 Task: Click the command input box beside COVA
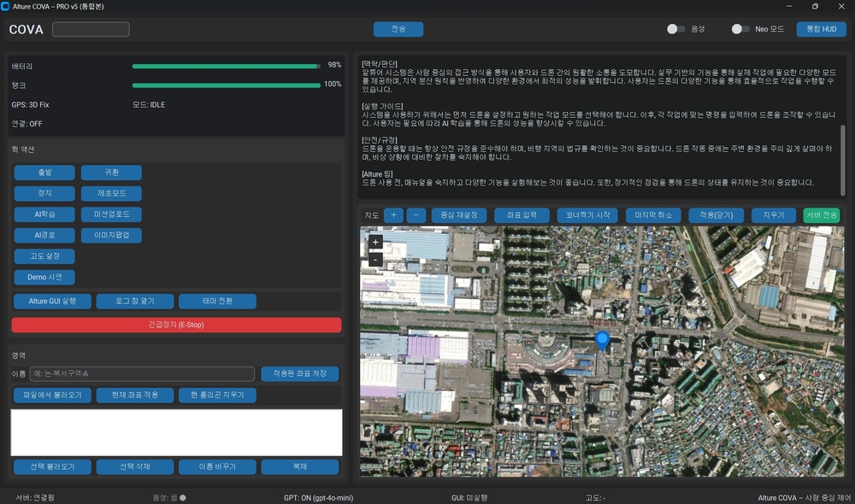pyautogui.click(x=91, y=29)
